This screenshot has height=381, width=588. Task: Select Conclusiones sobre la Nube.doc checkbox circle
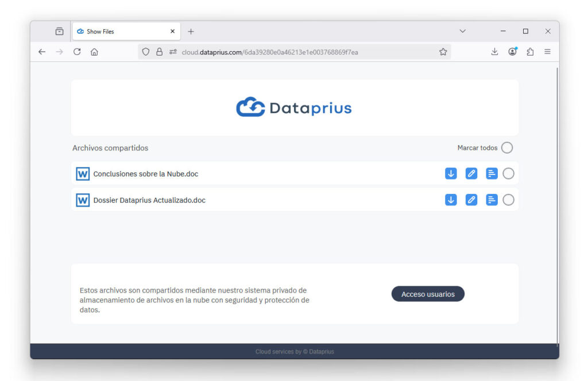[509, 173]
